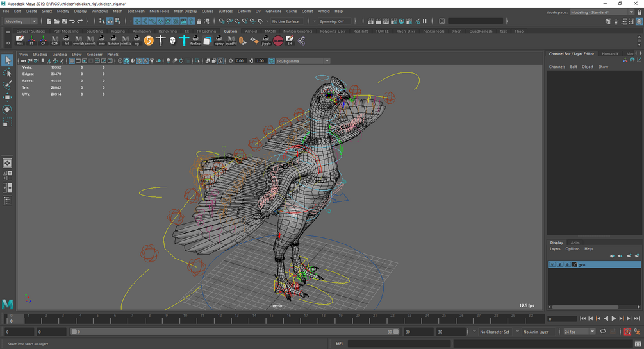Open the No Character Set dropdown arrow
Screen dimensions: 644x349
(x=474, y=332)
